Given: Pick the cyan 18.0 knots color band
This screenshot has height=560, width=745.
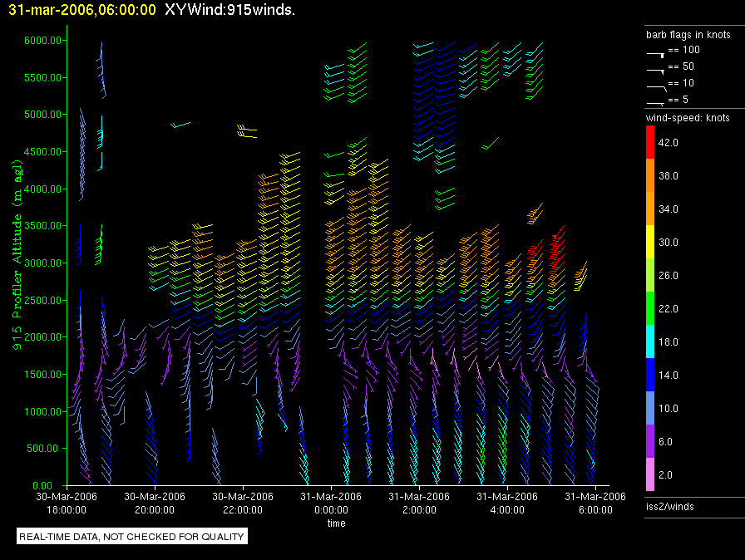Looking at the screenshot, I should pyautogui.click(x=650, y=341).
